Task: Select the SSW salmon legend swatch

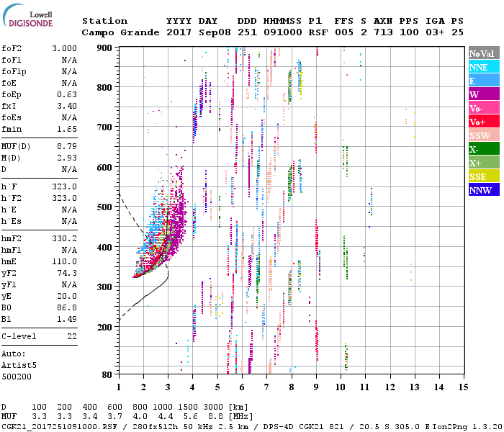Action: tap(484, 135)
